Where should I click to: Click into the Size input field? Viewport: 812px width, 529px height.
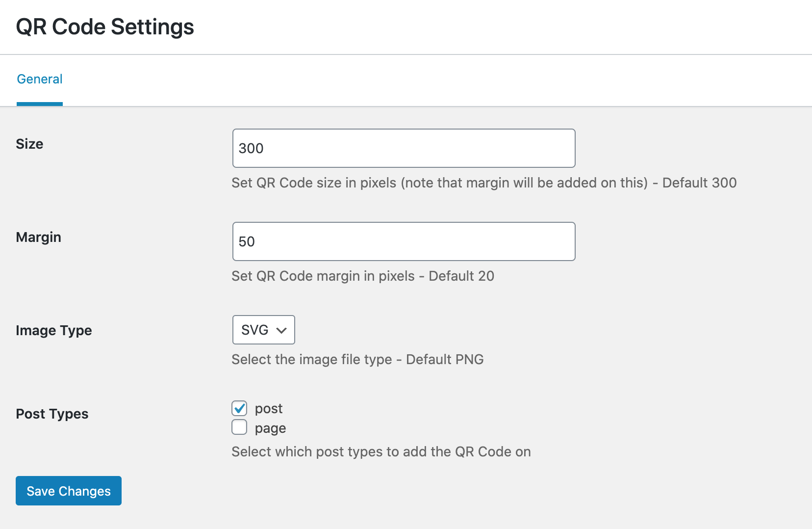(x=404, y=148)
